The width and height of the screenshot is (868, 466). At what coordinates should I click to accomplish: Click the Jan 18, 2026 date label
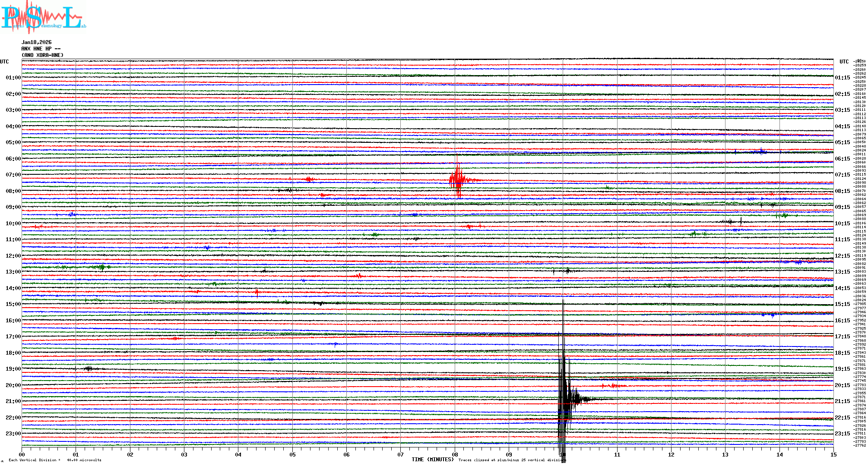[x=37, y=42]
